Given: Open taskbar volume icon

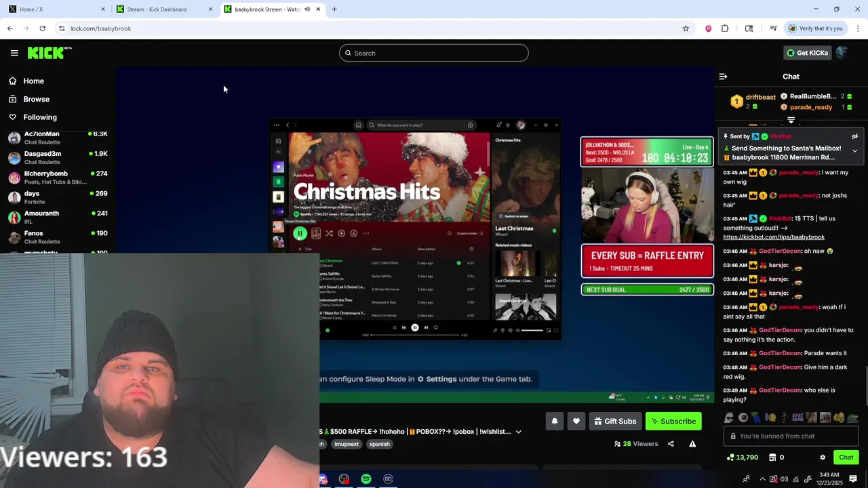Looking at the screenshot, I should [x=785, y=479].
